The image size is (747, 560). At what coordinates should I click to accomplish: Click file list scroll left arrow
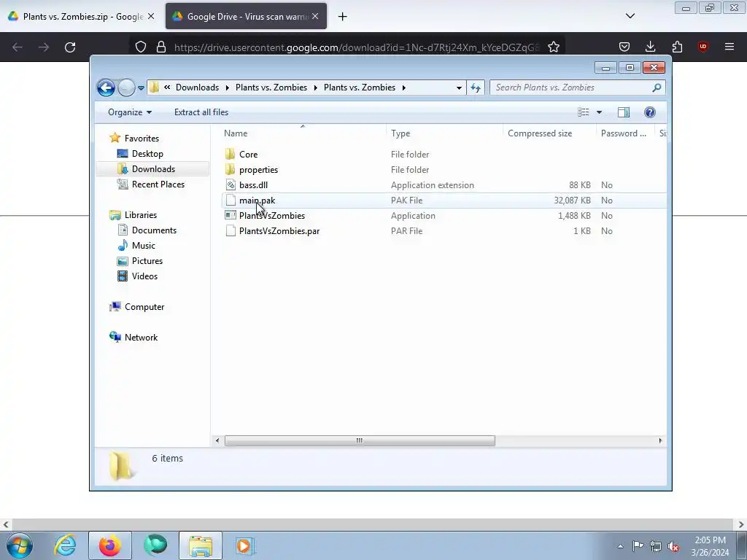tap(217, 440)
